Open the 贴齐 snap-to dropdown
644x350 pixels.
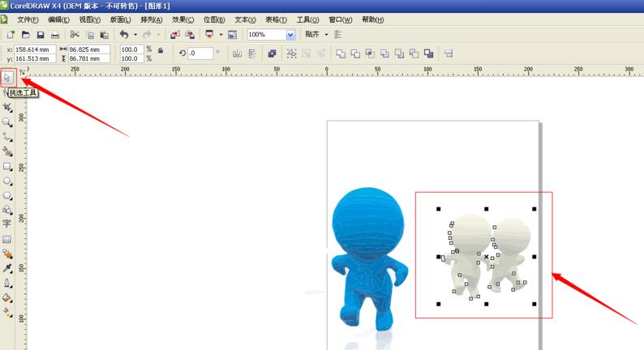click(327, 35)
